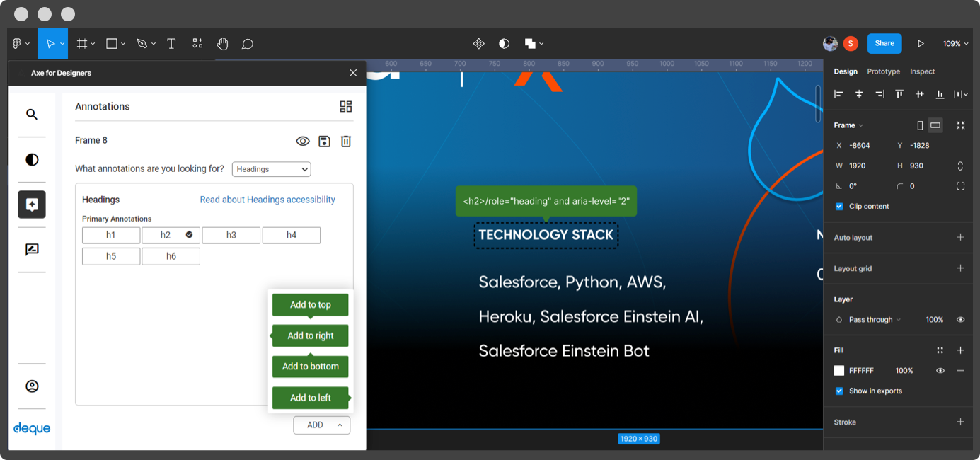Align left in Design panel
Image resolution: width=980 pixels, height=460 pixels.
(838, 94)
